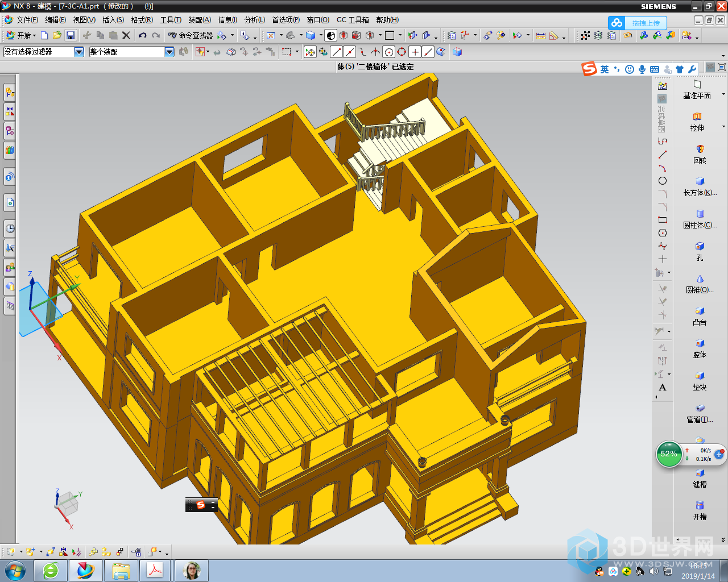Open the 插入(S) menu
This screenshot has height=582, width=728.
coord(113,20)
